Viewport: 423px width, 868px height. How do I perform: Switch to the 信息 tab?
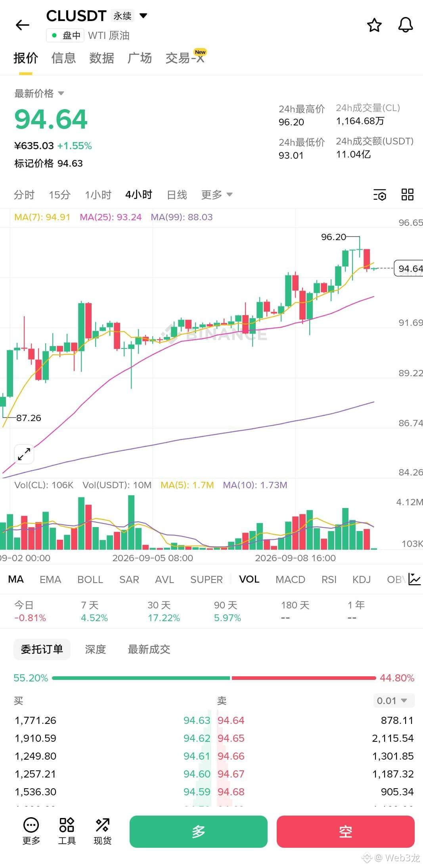click(x=63, y=58)
